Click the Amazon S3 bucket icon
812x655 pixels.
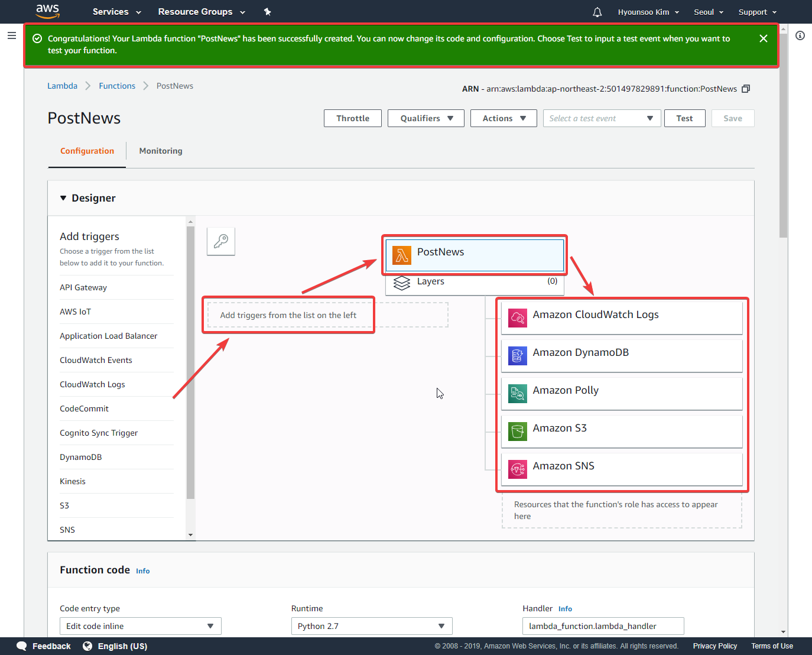tap(518, 431)
